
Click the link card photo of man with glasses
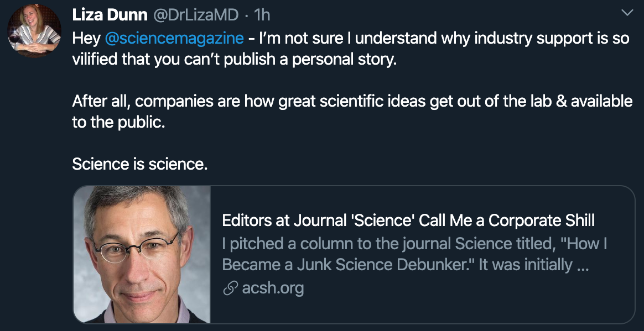142,255
